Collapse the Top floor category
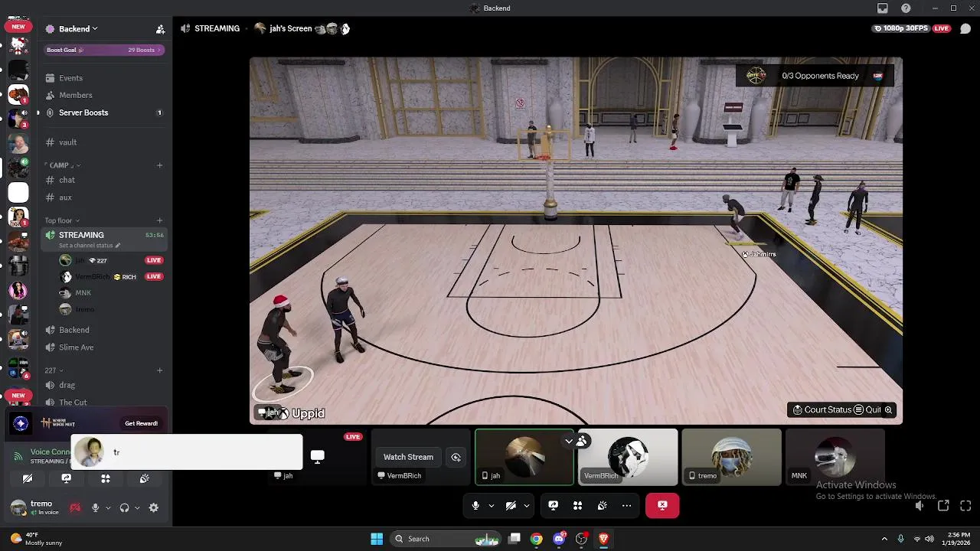This screenshot has height=551, width=980. [62, 220]
